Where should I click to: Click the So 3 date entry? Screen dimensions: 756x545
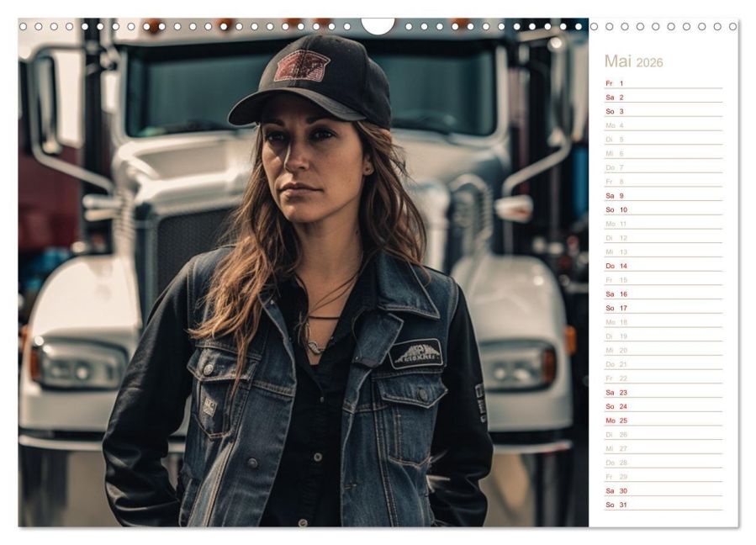[x=662, y=111]
